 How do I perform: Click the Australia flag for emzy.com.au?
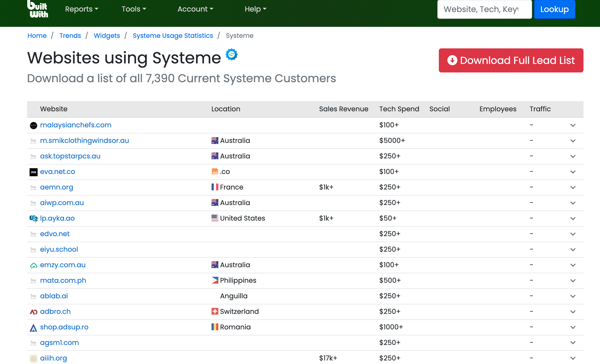215,265
